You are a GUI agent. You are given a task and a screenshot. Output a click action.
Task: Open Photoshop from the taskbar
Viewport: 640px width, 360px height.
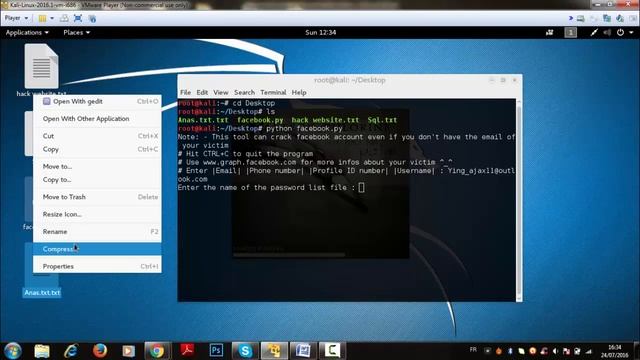216,351
